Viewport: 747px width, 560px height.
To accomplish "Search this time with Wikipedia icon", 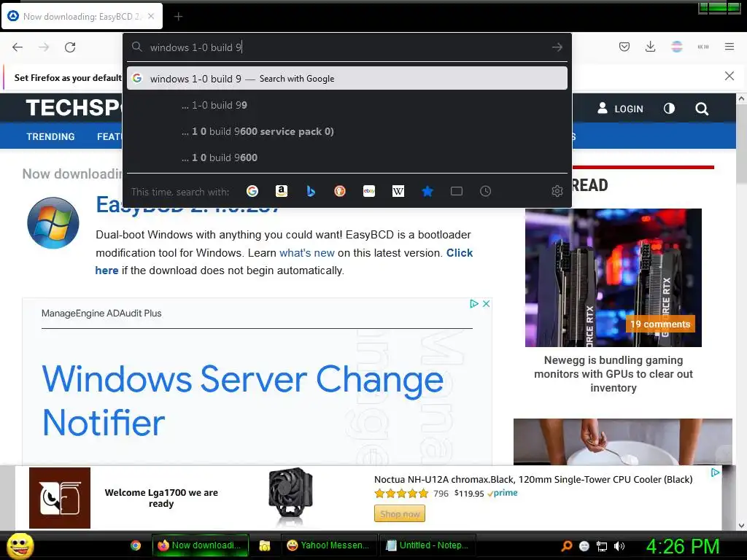I will (x=398, y=192).
